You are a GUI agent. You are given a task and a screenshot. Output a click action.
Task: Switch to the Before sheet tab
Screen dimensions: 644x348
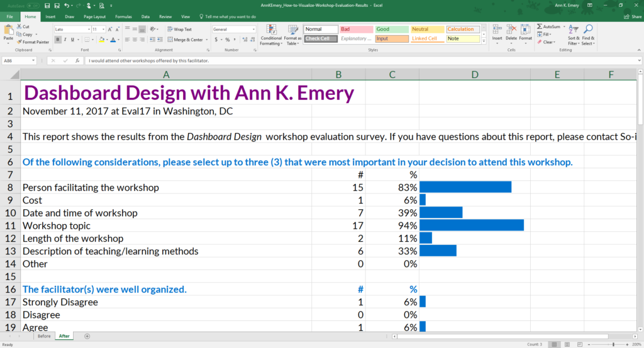tap(44, 336)
